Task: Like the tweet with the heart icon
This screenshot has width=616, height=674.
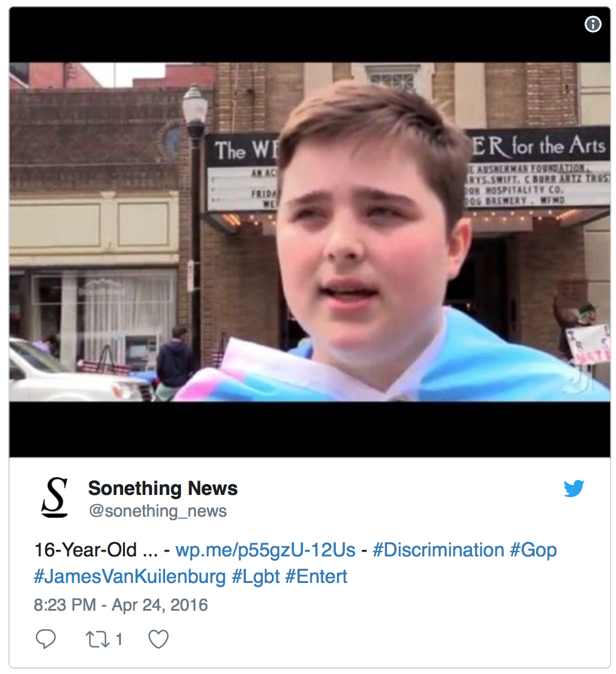Action: click(x=159, y=639)
